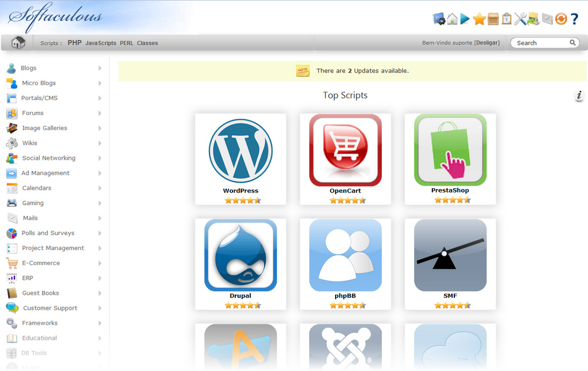Switch to the JavaScripts scripts tab
This screenshot has width=588, height=371.
pos(100,43)
